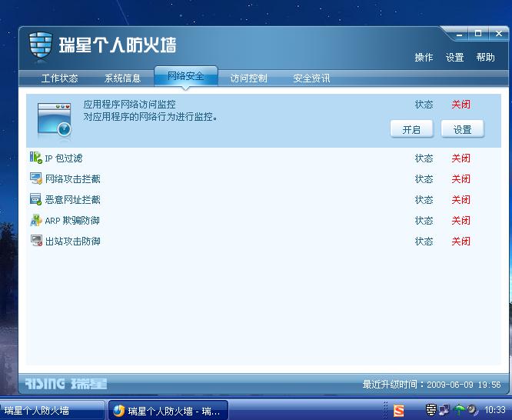Click the 关闭 status of ARP 欺骗防御

coord(460,220)
